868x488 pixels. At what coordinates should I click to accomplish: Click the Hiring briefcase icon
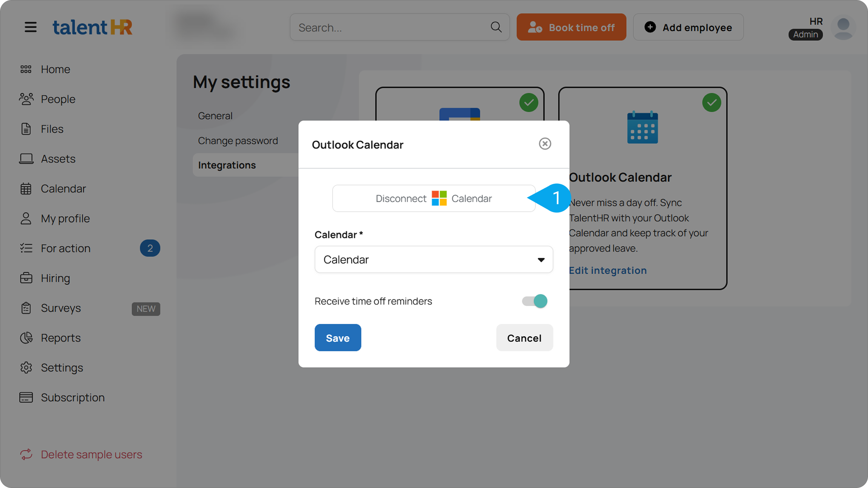coord(26,278)
